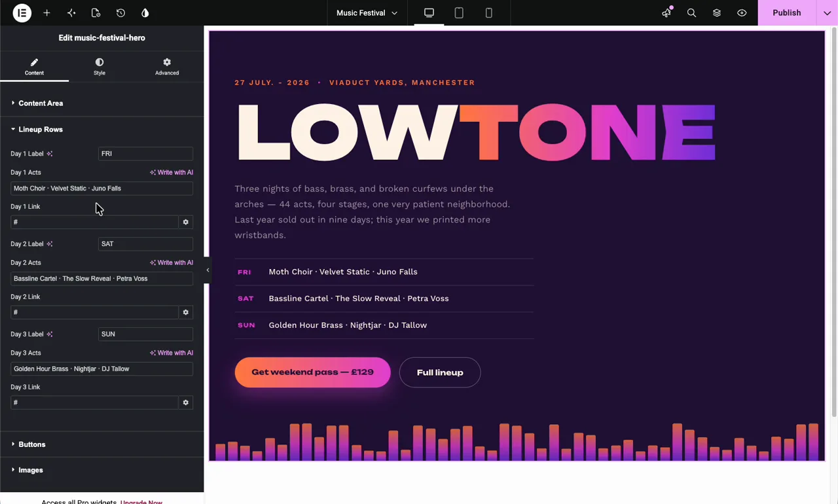Click AI sparkle next to Day 3 Label
Screen dimensions: 838x504
(50, 334)
